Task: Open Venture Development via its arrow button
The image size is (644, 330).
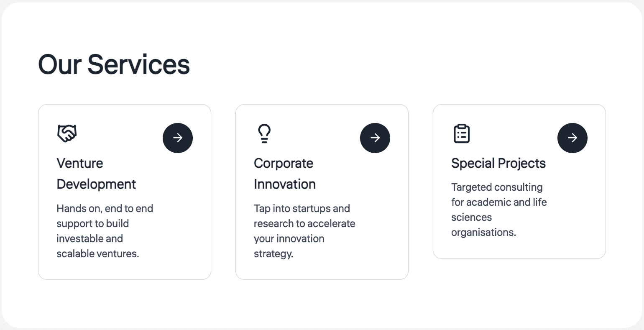Action: coord(178,138)
